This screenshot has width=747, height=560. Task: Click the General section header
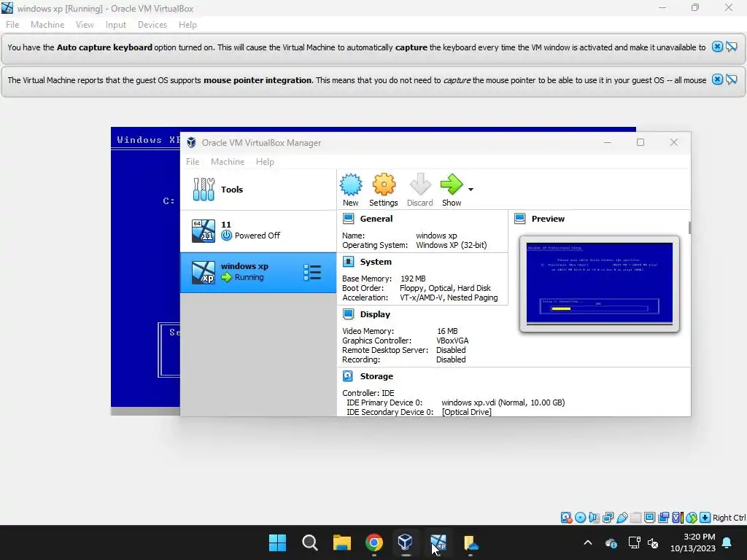376,219
